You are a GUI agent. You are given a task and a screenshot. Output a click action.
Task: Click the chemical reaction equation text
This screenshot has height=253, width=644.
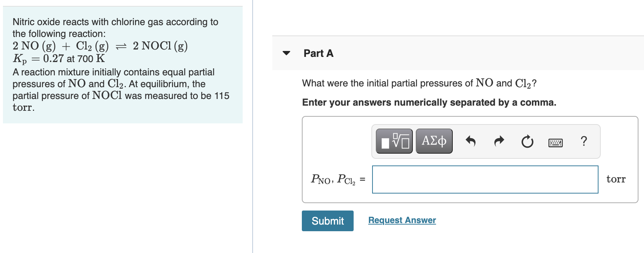tap(100, 46)
